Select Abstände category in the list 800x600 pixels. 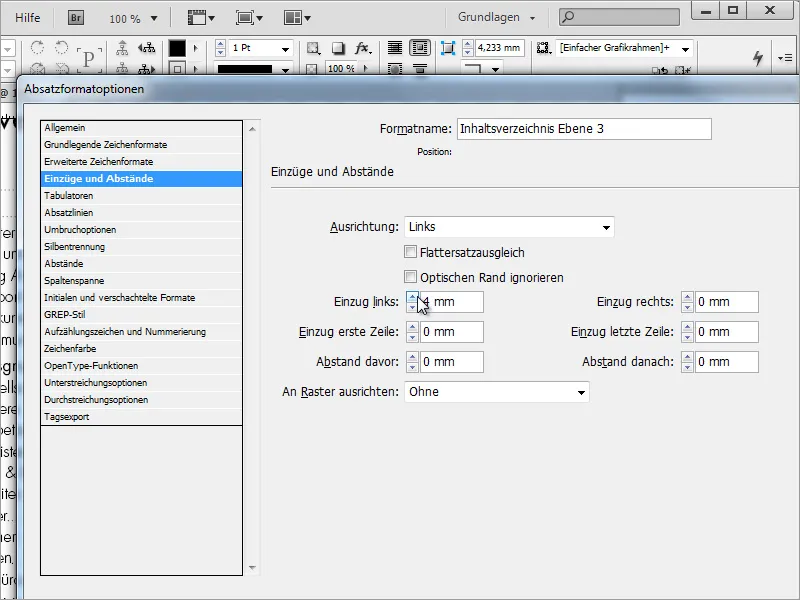[x=141, y=264]
